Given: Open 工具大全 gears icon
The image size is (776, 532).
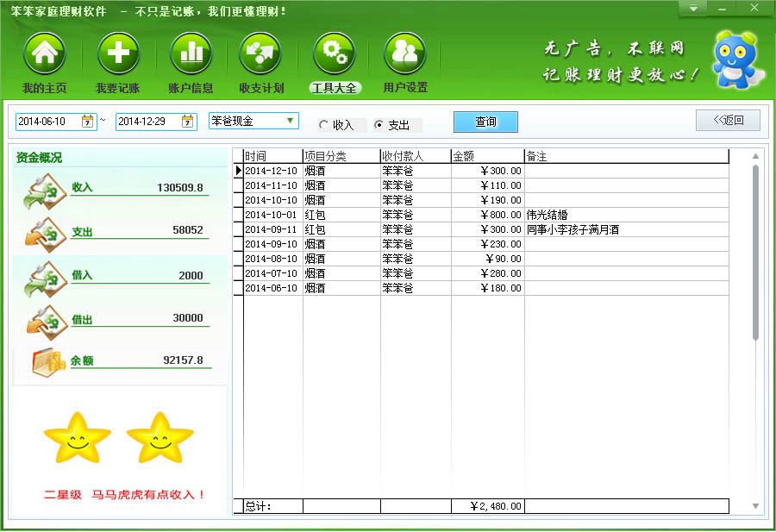Looking at the screenshot, I should coord(334,54).
